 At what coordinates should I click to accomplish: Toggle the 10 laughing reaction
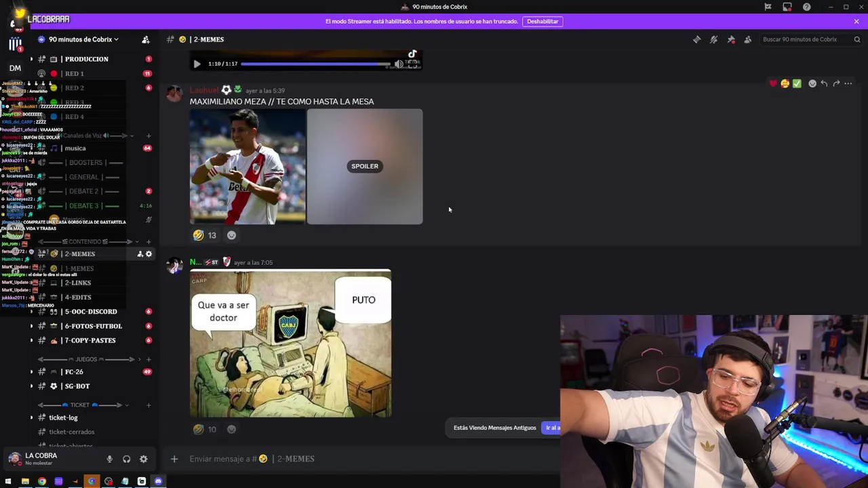(205, 429)
